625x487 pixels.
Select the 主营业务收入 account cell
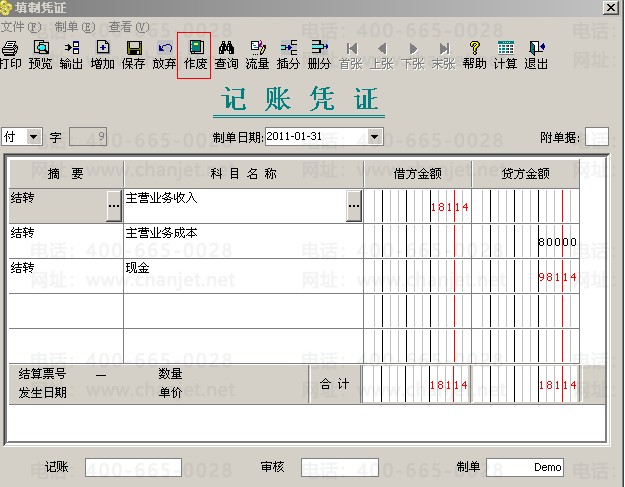pyautogui.click(x=235, y=206)
